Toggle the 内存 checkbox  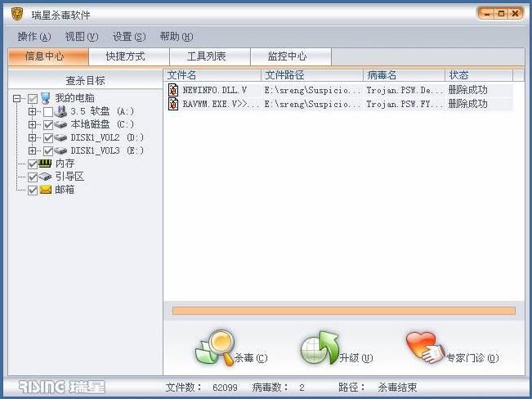(x=33, y=164)
